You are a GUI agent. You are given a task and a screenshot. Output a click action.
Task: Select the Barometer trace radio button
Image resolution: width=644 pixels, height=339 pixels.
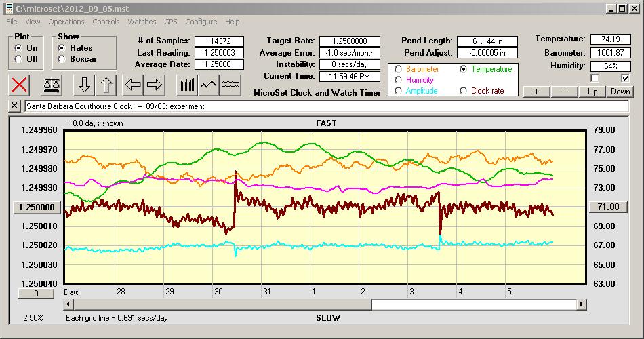pyautogui.click(x=398, y=69)
